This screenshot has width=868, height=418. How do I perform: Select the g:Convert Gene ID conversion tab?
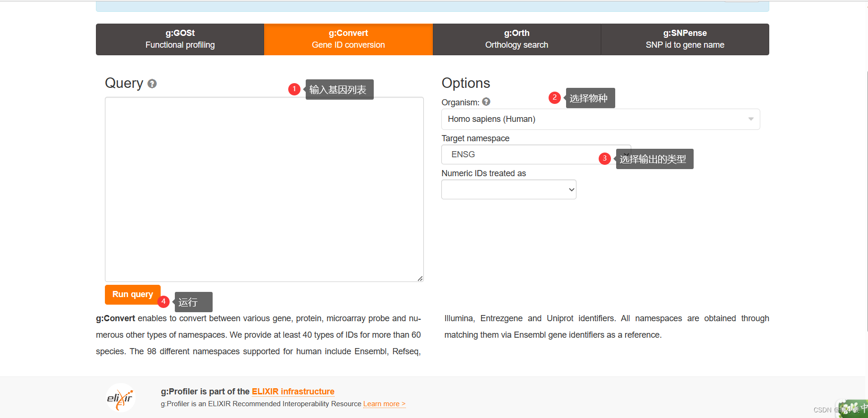point(348,39)
